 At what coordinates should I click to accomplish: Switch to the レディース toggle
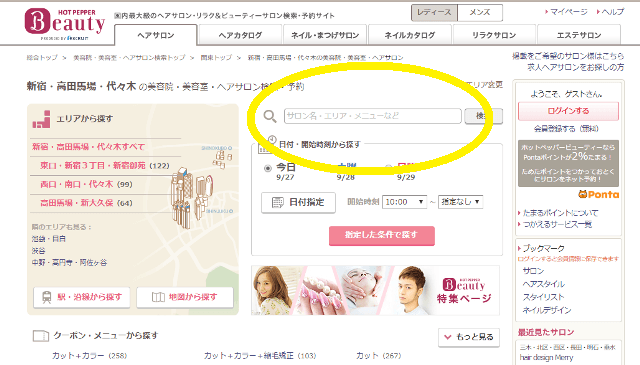(x=434, y=13)
